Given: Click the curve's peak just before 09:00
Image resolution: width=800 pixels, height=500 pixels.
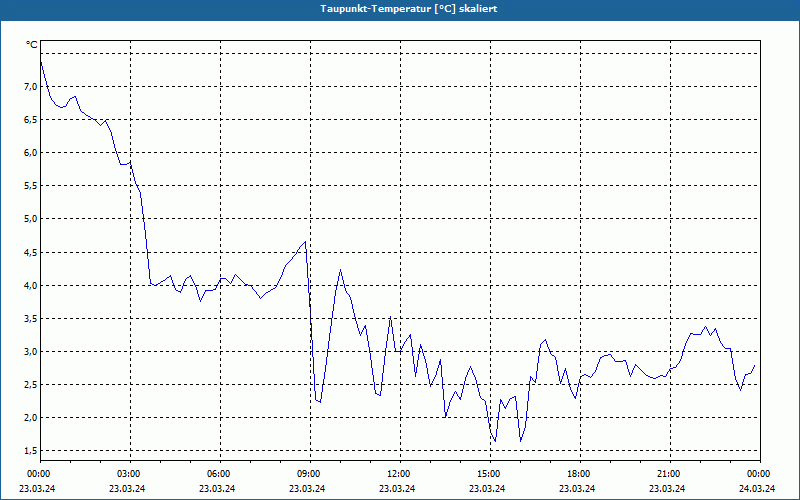Looking at the screenshot, I should (x=305, y=242).
